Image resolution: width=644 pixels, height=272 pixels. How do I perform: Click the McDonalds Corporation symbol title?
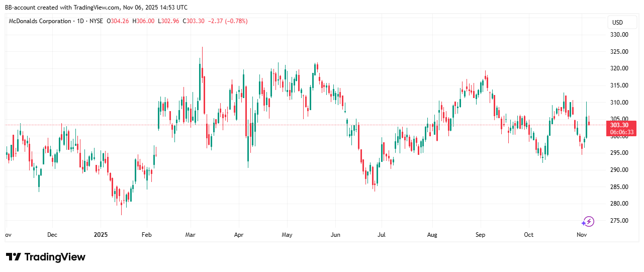click(x=40, y=21)
